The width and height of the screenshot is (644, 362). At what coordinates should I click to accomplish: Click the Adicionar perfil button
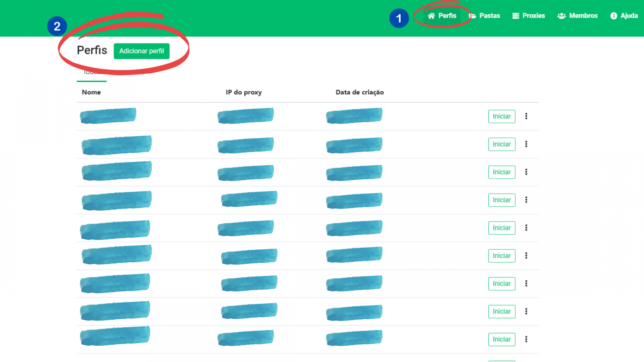[x=142, y=51]
